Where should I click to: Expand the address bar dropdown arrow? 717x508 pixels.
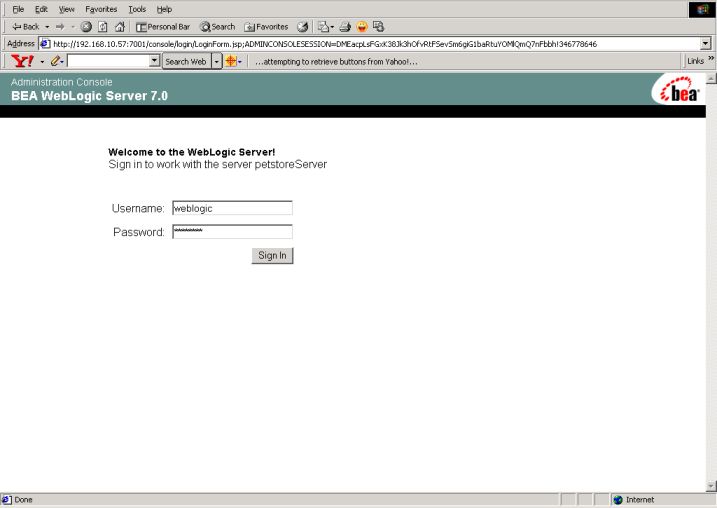pos(706,44)
